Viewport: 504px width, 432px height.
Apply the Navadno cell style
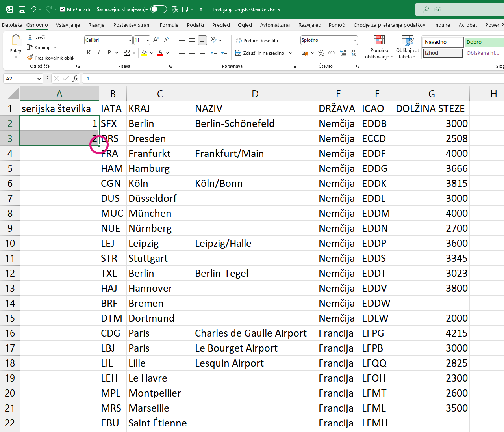(443, 42)
